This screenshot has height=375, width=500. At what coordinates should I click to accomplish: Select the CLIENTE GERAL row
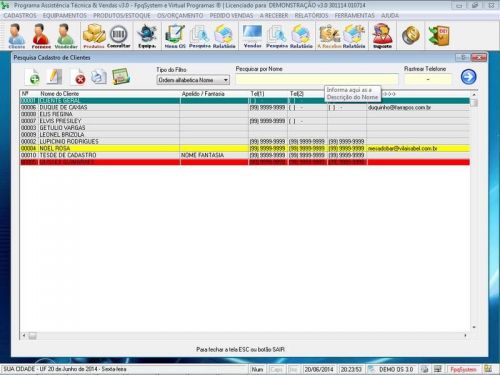tap(245, 101)
